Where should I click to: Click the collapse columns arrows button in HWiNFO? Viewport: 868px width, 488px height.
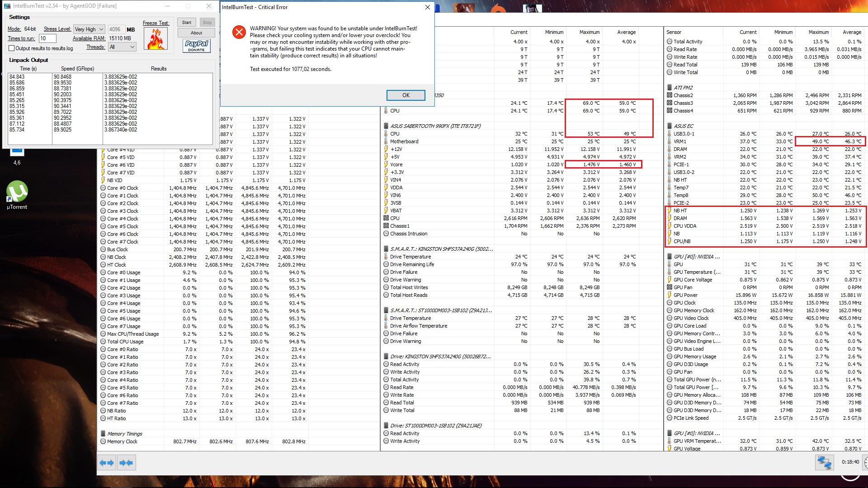click(126, 463)
